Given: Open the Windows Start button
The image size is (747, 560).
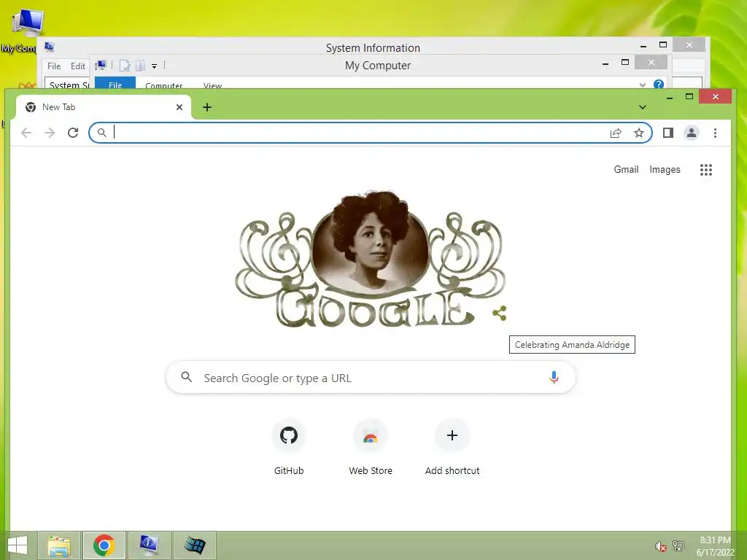Looking at the screenshot, I should (18, 545).
